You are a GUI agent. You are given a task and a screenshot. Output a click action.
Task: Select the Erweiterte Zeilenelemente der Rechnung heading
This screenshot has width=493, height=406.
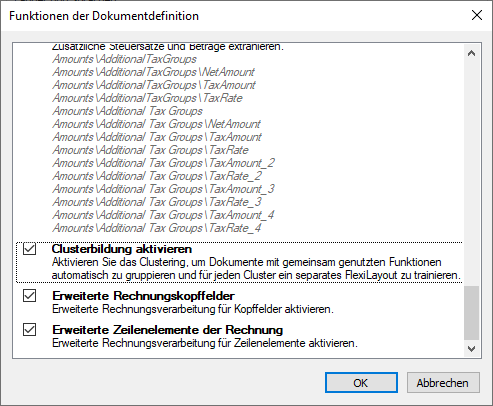pos(168,330)
